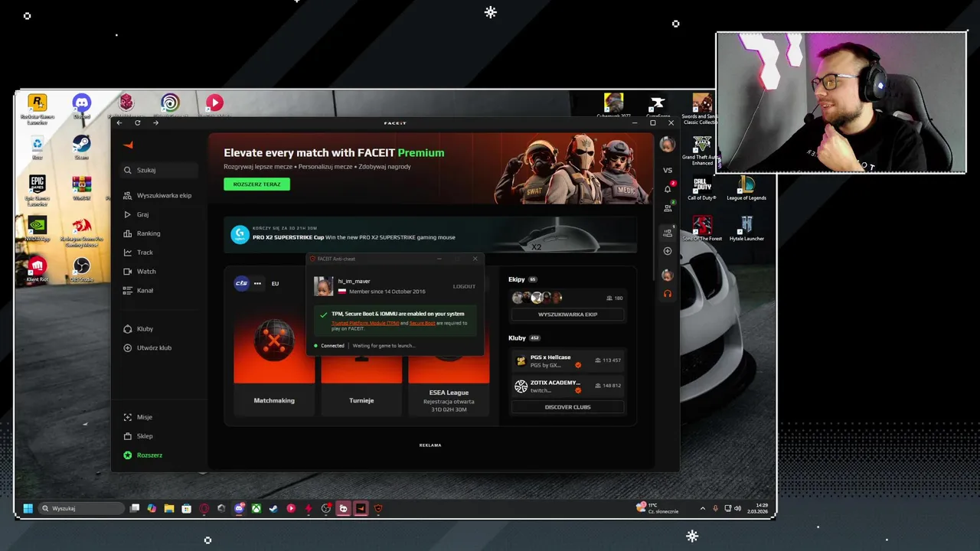Open the Steam desktop shortcut

point(81,146)
